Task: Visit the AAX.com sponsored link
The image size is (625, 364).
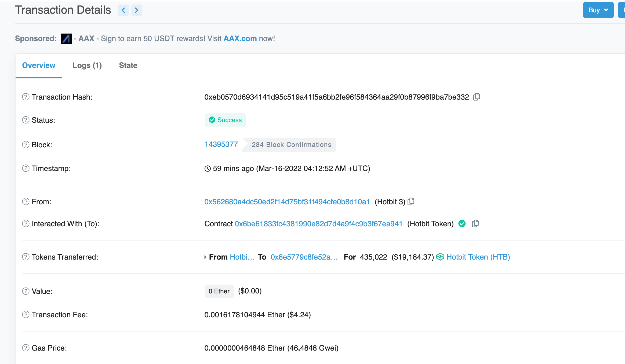Action: (240, 38)
